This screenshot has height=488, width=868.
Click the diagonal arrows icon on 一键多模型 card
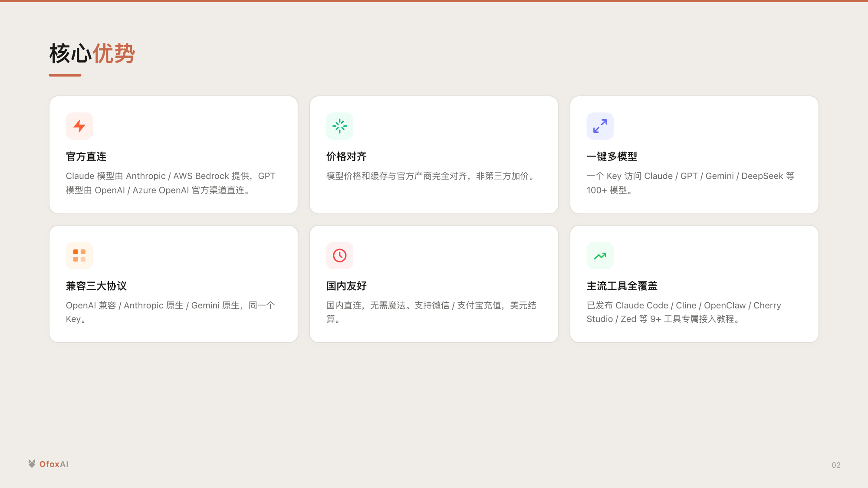point(600,126)
